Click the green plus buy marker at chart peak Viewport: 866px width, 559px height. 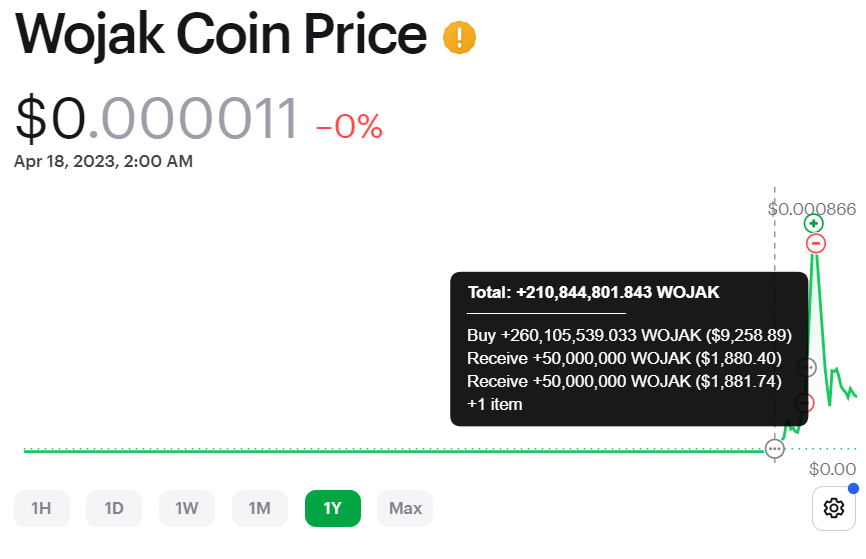[x=814, y=223]
